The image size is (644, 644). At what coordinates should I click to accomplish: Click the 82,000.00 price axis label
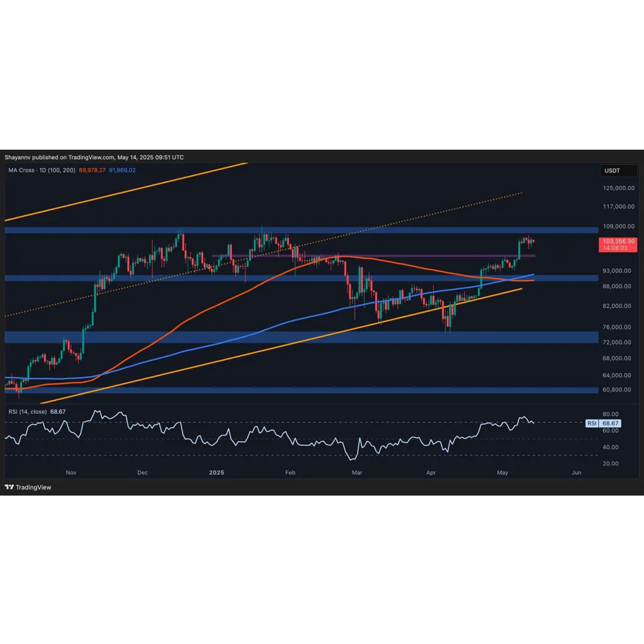click(617, 306)
